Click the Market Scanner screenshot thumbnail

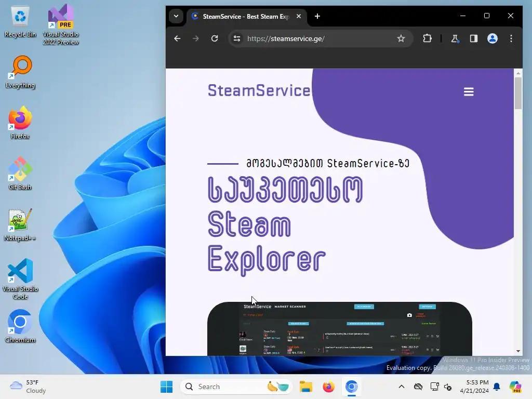[340, 329]
